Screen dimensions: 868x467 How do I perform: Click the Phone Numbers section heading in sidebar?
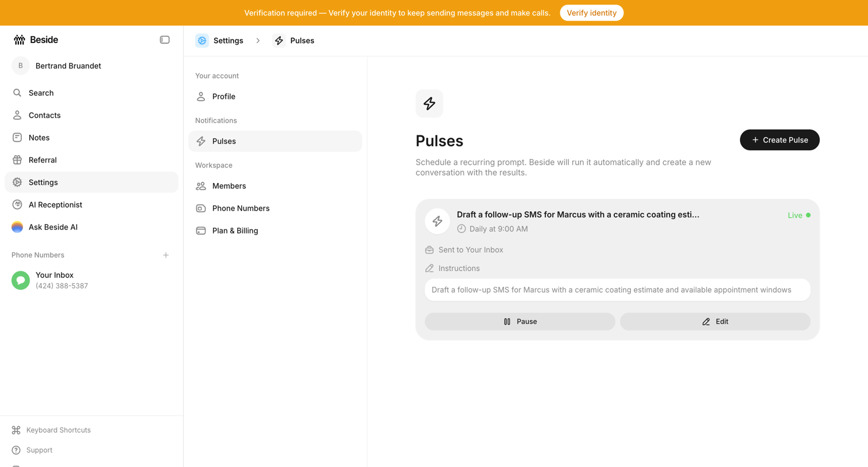(x=38, y=255)
